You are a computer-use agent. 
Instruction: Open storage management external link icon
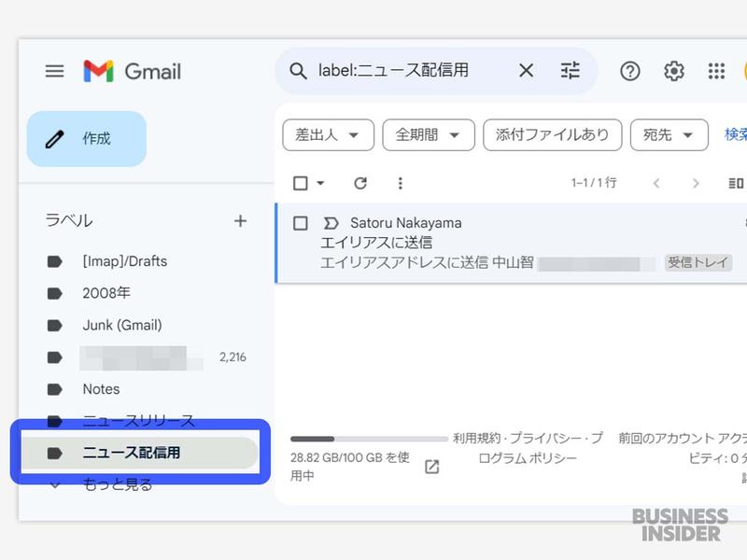tap(431, 467)
